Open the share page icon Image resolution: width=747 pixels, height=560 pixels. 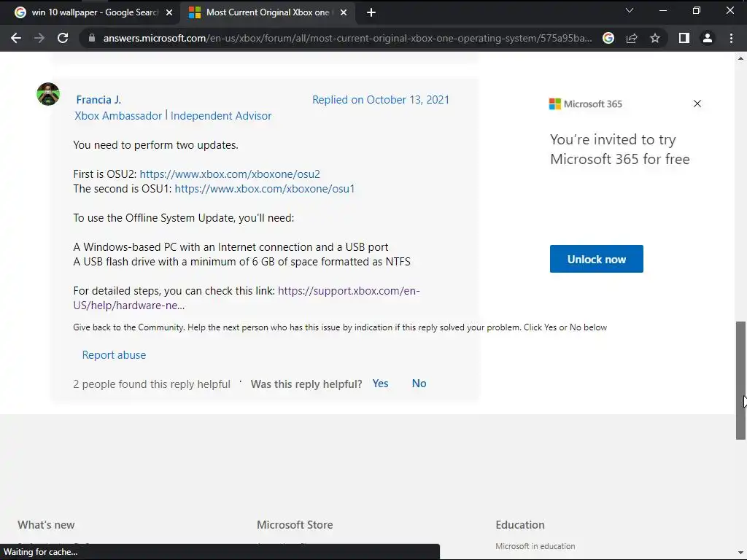coord(632,38)
